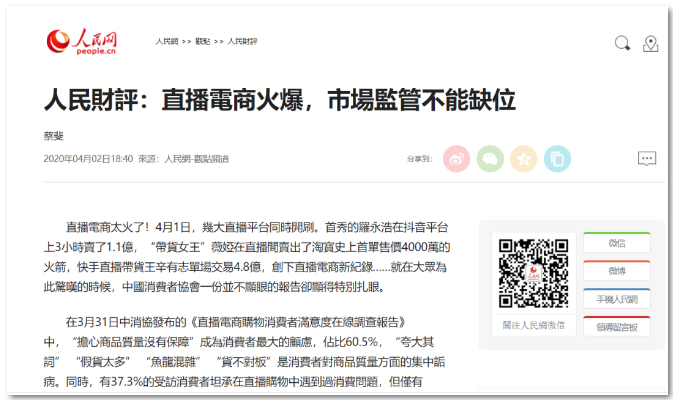Screen dimensions: 673x400
Task: Navigate to 人民財評 breadcrumb
Action: tap(242, 41)
